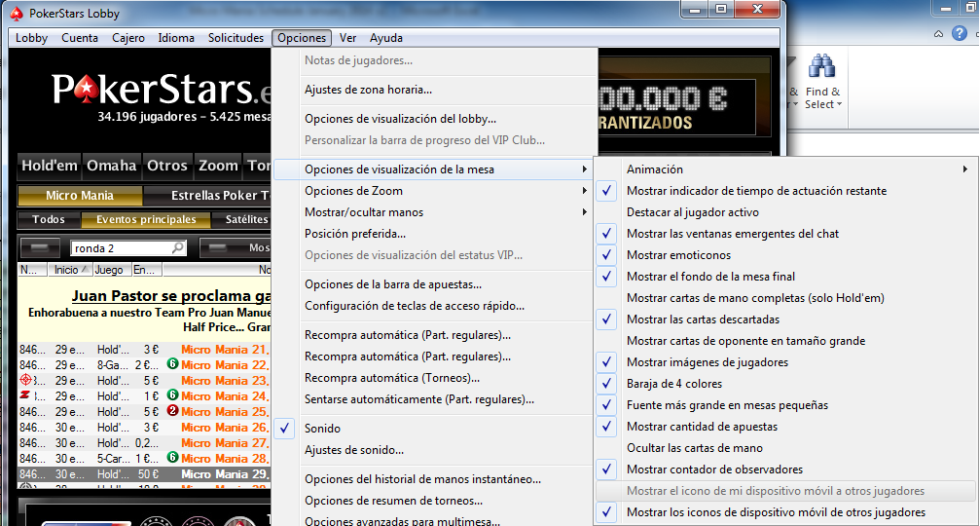The height and width of the screenshot is (526, 980).
Task: Switch to Todos tab
Action: 48,219
